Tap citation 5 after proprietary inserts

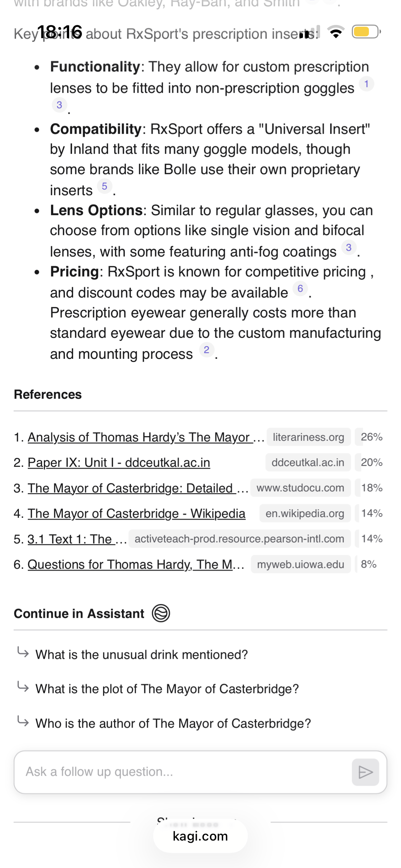pos(104,186)
